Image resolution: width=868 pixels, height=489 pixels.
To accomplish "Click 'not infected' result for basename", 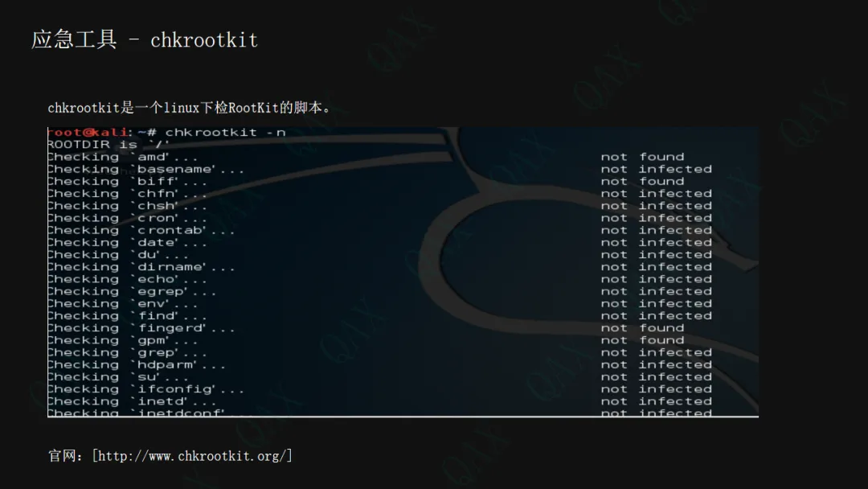I will coord(657,169).
